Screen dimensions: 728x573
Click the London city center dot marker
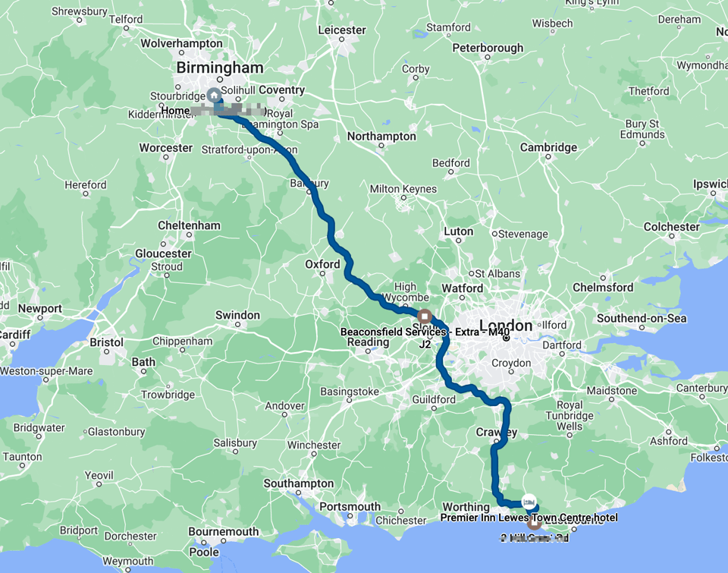tap(507, 338)
